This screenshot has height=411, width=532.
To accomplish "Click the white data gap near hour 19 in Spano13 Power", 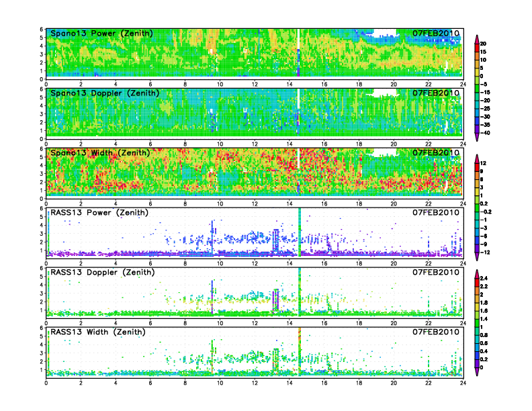I will coord(384,33).
